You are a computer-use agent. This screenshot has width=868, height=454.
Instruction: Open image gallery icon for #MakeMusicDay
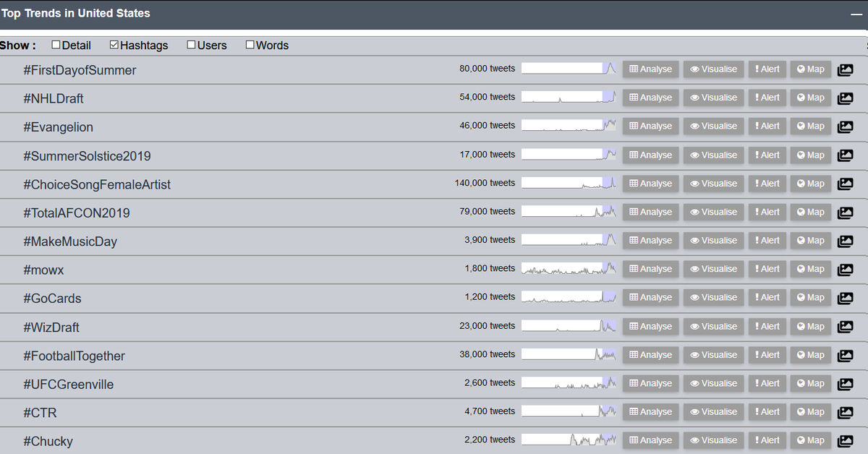[x=845, y=241]
